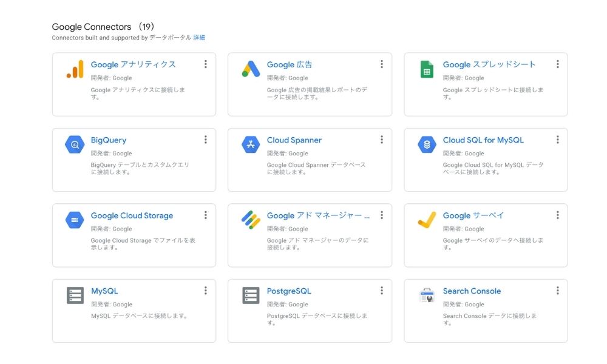The image size is (607, 364).
Task: Click 開発者: Google in the Search Console card
Action: (463, 305)
